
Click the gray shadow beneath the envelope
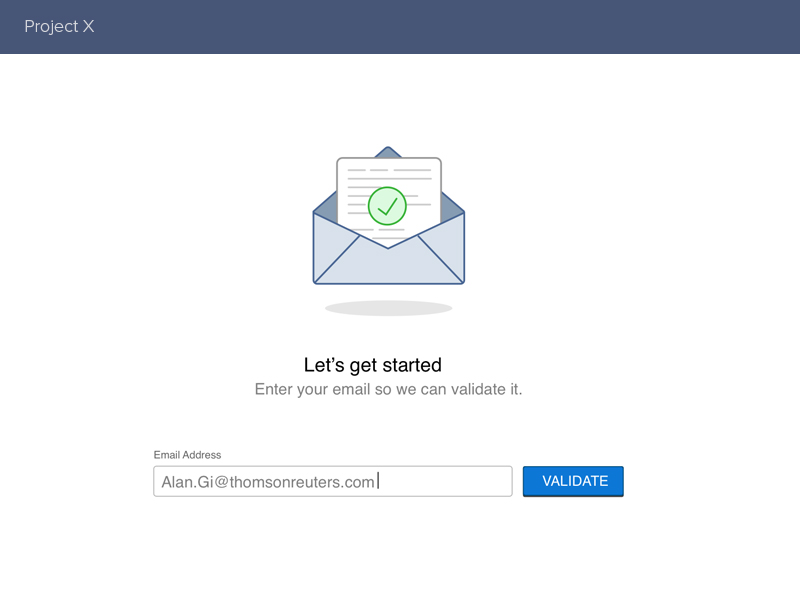389,308
